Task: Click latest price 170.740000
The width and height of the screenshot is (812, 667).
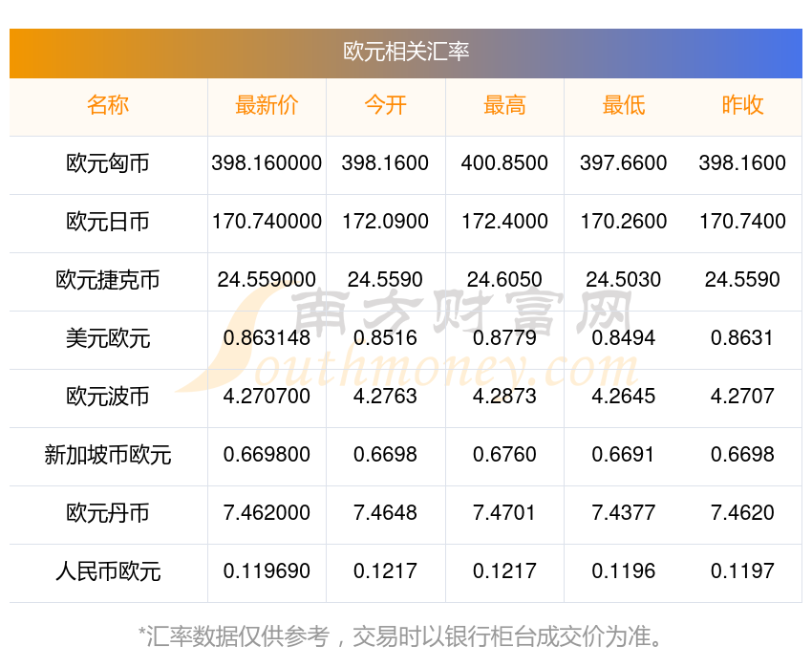Action: (267, 222)
